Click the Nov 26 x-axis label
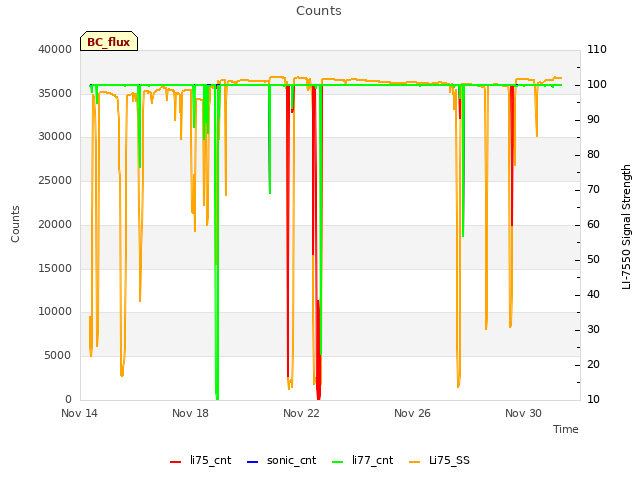 coord(412,413)
